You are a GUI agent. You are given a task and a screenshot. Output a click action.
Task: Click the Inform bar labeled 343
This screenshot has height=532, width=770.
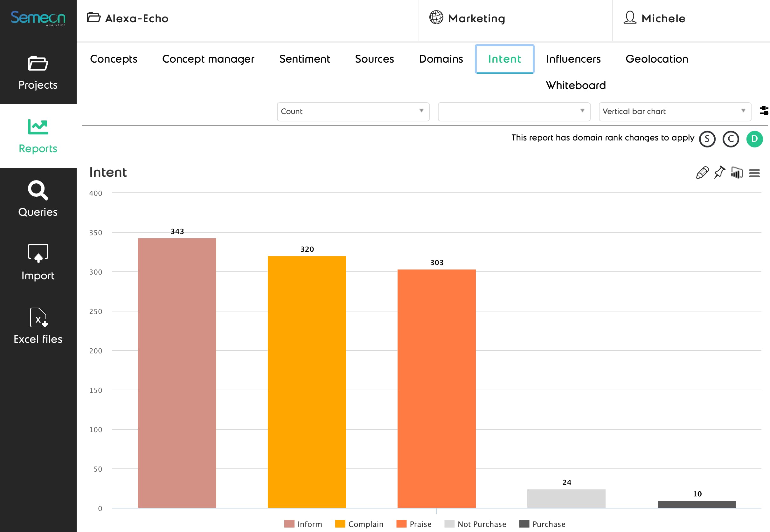tap(177, 373)
